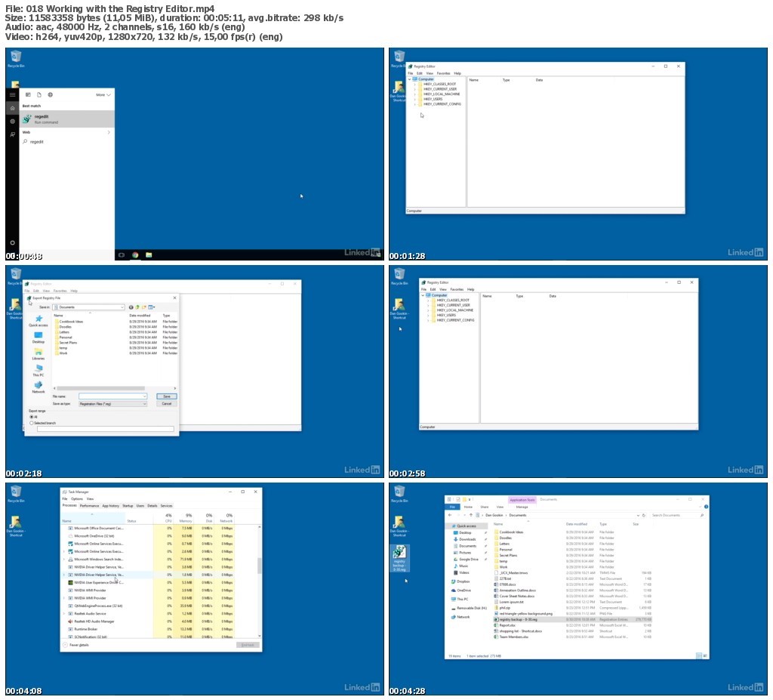Open File Explorer from taskbar in 00:00:48 frame
Screen dimensions: 773x700
pos(149,255)
